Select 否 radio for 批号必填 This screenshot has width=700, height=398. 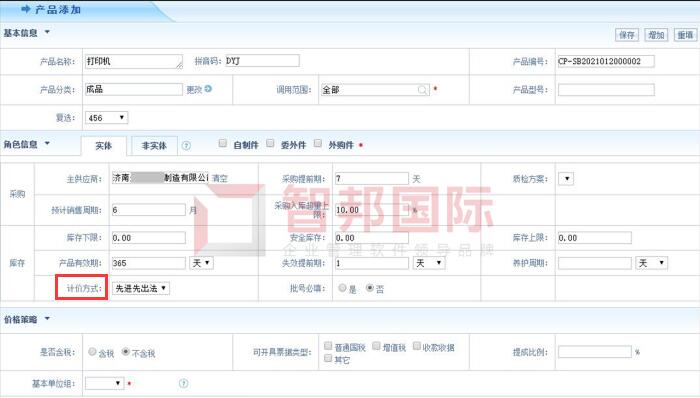point(370,288)
